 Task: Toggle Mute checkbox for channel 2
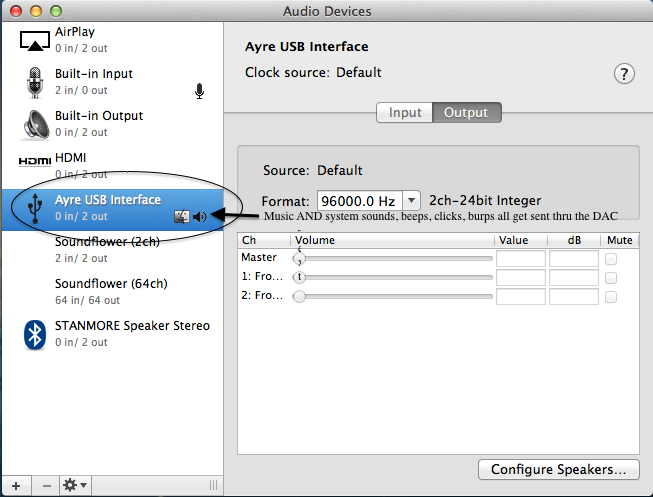pyautogui.click(x=611, y=297)
